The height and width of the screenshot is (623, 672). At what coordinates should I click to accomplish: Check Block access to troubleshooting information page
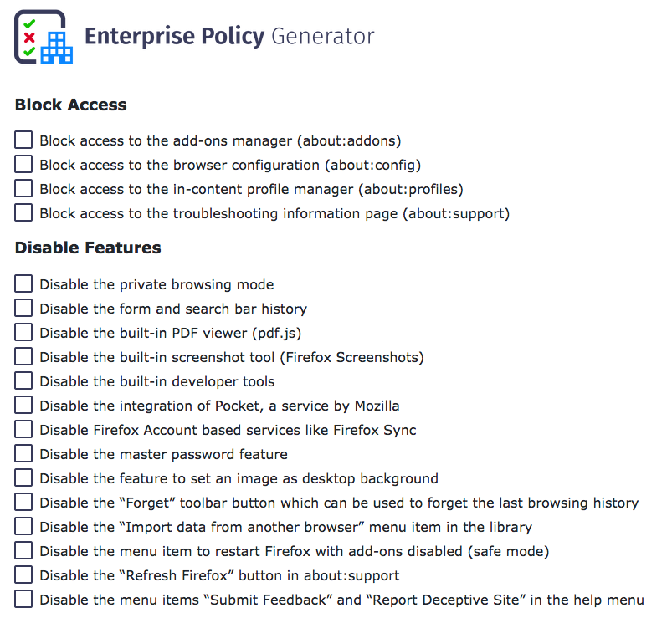(23, 212)
